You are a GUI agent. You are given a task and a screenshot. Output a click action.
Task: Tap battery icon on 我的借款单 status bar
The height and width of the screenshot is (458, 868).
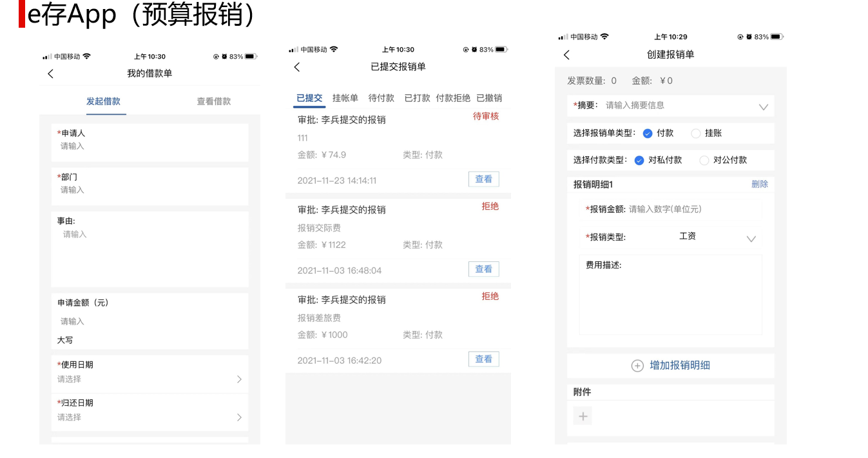coord(250,57)
